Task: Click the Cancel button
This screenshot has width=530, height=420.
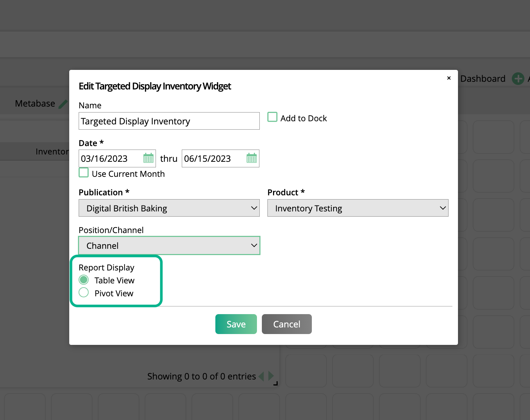Action: [x=287, y=324]
